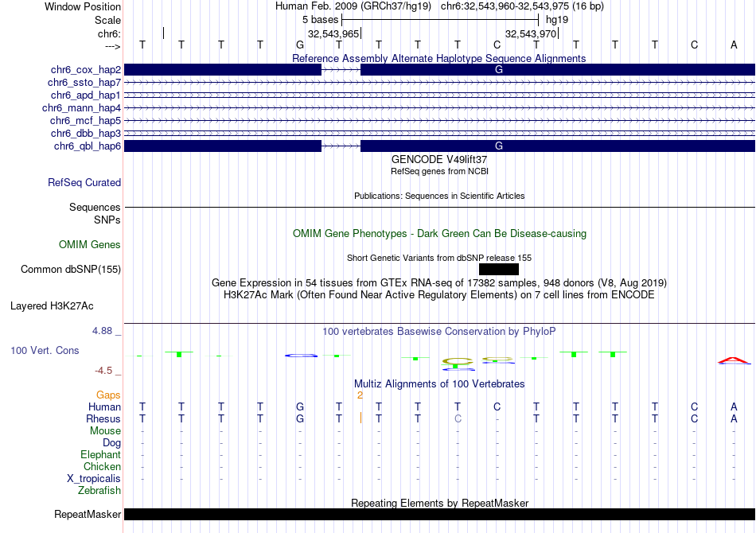Click the G mismatch in chr6_cox_hap2 alignment
The image size is (756, 533).
[x=498, y=70]
